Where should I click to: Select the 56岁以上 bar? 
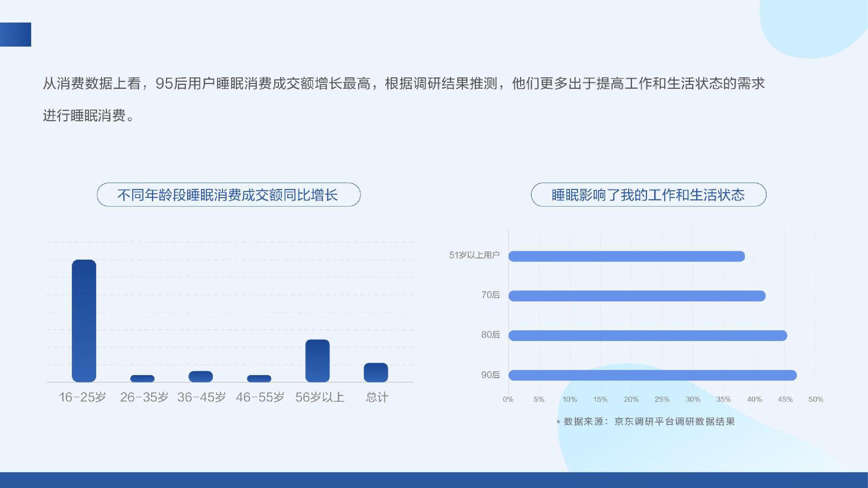317,360
